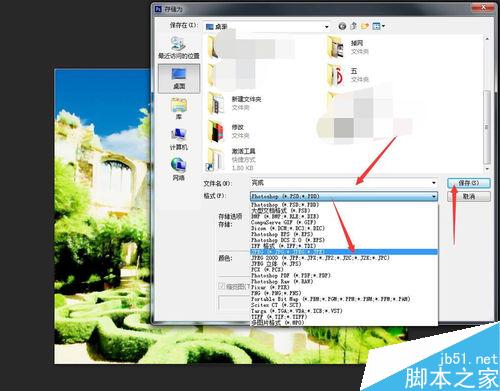The height and width of the screenshot is (391, 500).
Task: Open 库 in the places sidebar
Action: 179,109
